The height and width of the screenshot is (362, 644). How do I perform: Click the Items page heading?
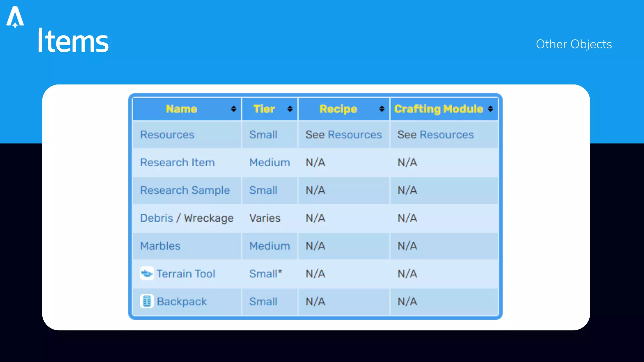[73, 41]
